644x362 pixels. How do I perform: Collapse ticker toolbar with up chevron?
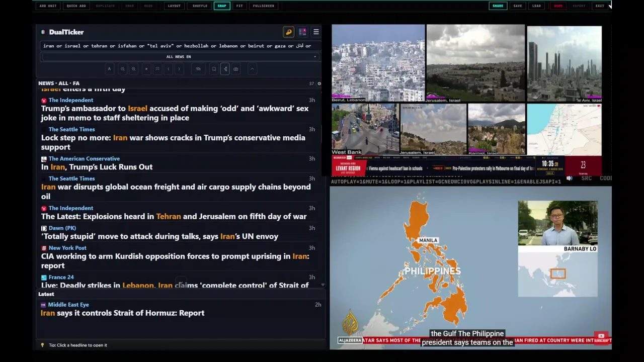click(x=252, y=69)
